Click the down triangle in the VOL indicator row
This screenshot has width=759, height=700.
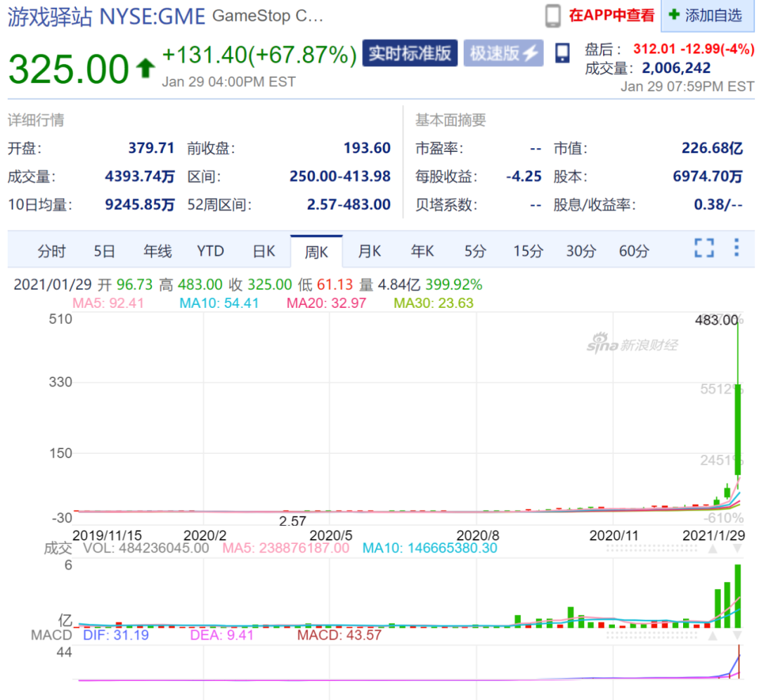737,548
